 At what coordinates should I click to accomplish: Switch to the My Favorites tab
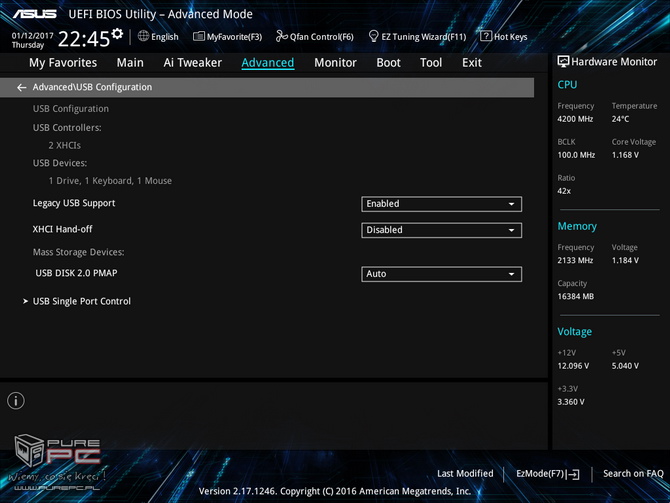(63, 63)
